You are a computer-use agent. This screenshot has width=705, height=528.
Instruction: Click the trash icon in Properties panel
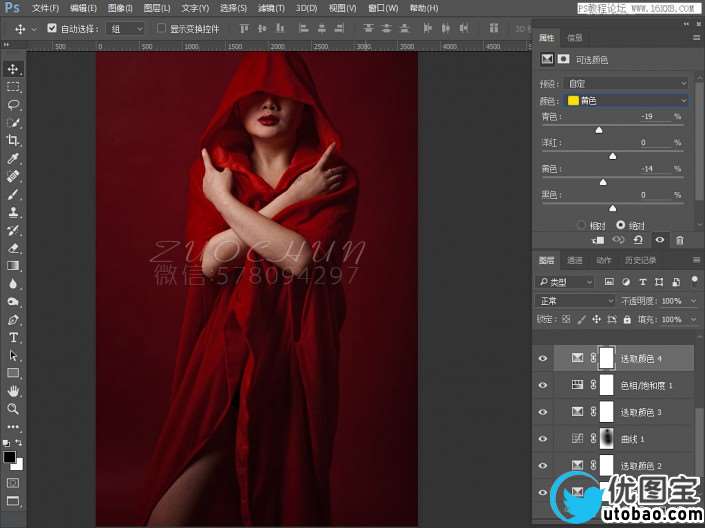tap(680, 240)
